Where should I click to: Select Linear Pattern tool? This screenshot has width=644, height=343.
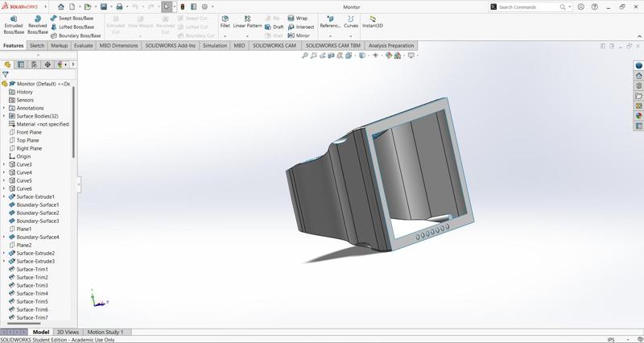click(x=247, y=22)
